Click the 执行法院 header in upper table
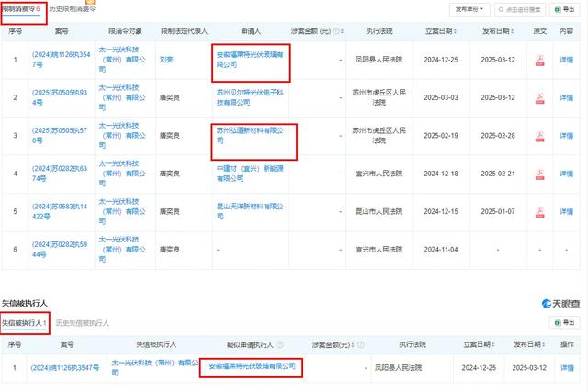 tap(379, 31)
